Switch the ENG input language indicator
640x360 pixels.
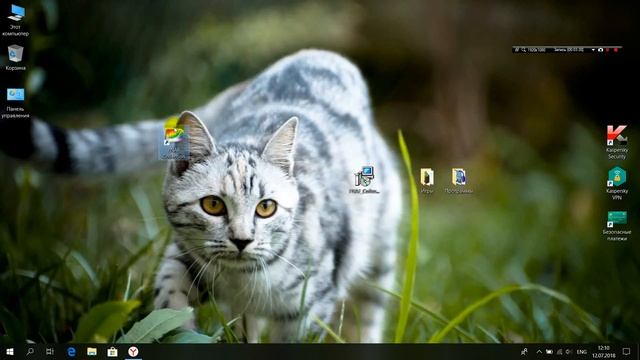(582, 351)
